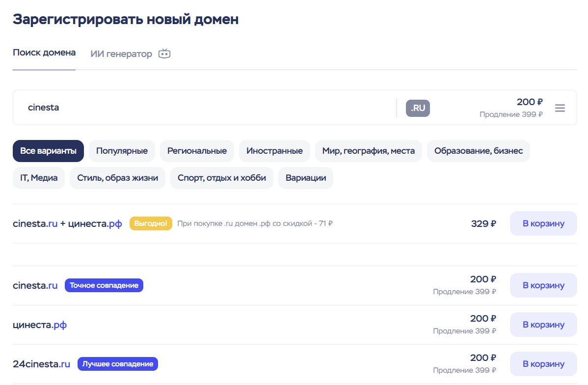Image resolution: width=588 pixels, height=385 pixels.
Task: Click the Выгодно! badge
Action: 151,223
